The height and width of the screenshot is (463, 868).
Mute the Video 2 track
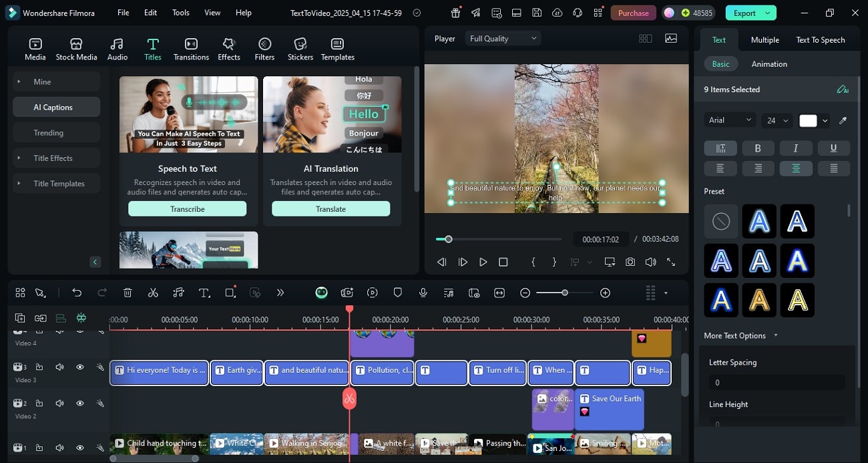pyautogui.click(x=59, y=404)
